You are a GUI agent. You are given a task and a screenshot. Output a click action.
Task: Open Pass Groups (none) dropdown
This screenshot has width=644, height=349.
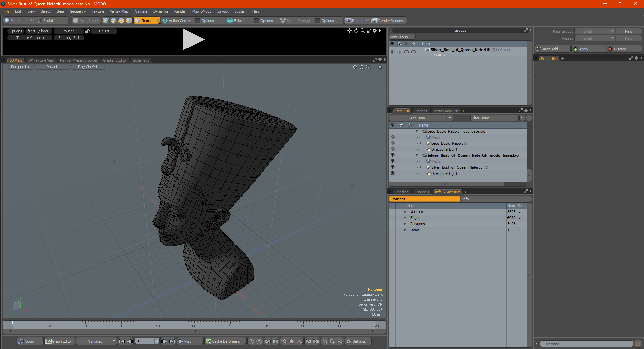pos(595,31)
